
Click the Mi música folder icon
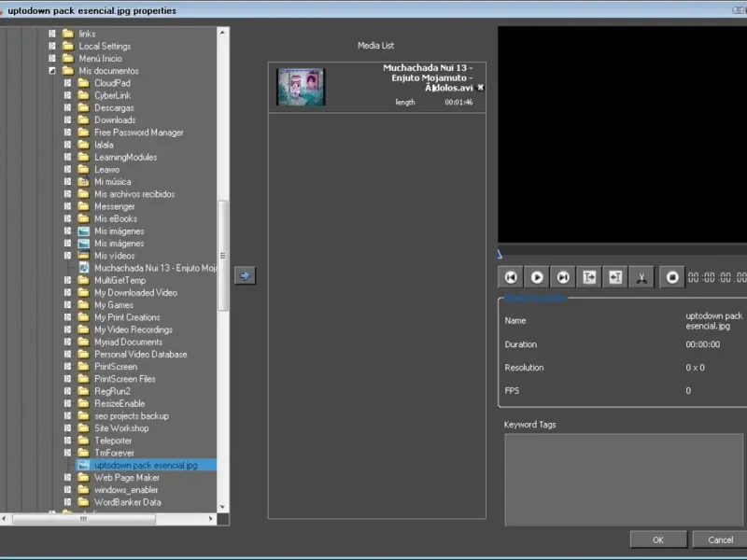pos(83,182)
